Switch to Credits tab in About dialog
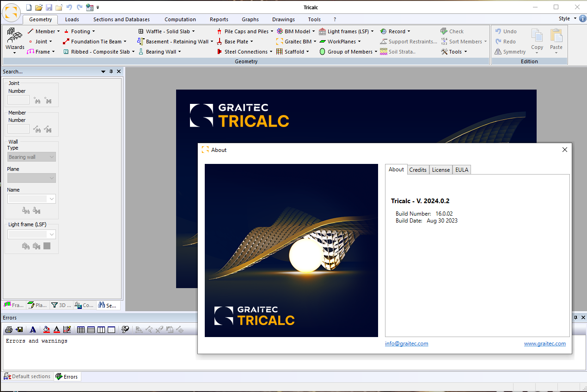587x392 pixels. click(418, 170)
